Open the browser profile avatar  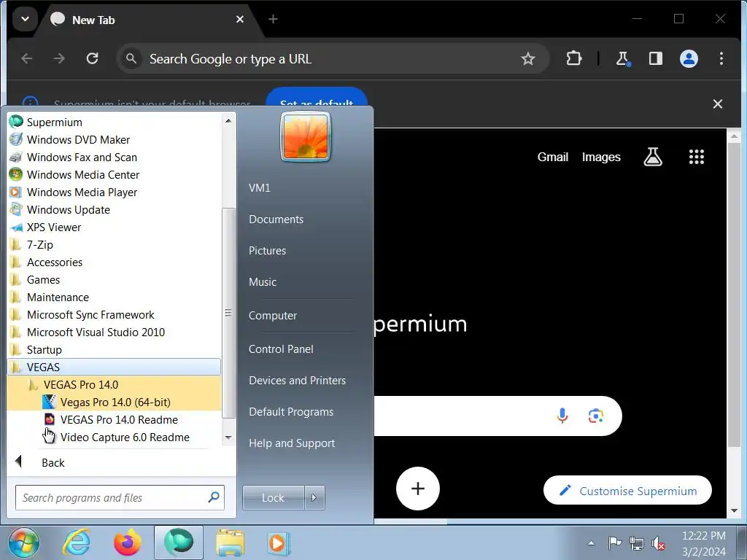click(x=689, y=58)
